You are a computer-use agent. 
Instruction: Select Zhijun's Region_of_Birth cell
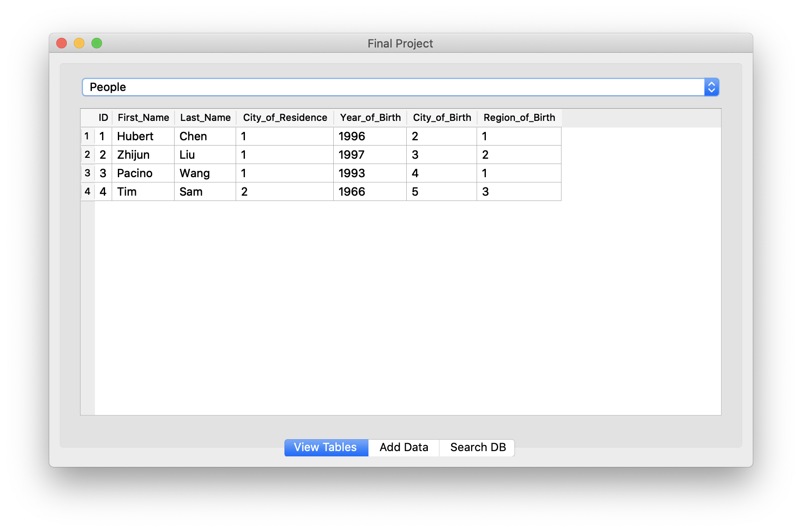pos(519,155)
